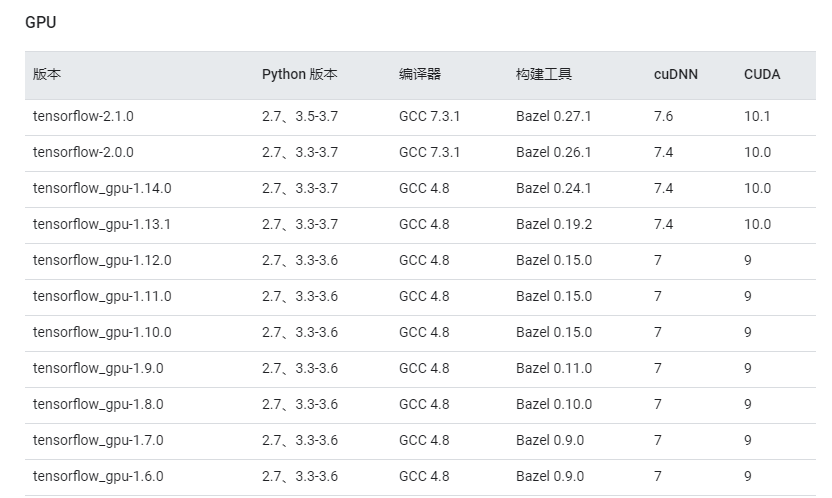Click Bazel 0.9.0 in tensorflow_gpu-1.6.0 row

coord(550,477)
